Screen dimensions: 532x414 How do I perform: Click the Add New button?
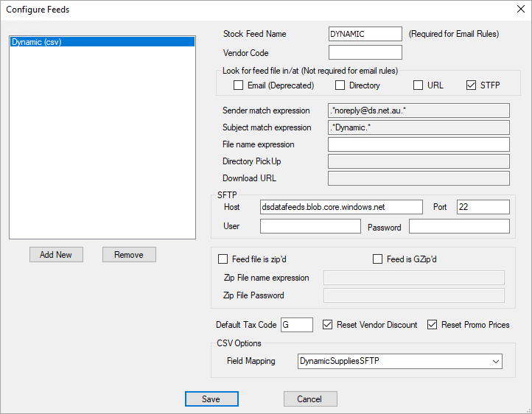click(x=56, y=254)
